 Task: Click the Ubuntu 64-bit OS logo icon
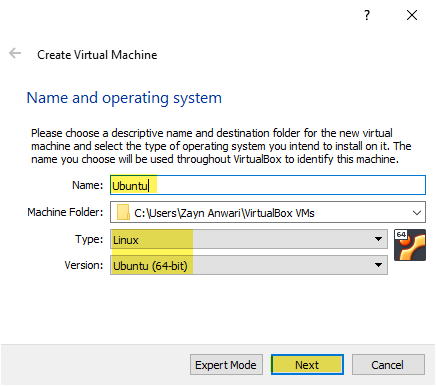(410, 245)
